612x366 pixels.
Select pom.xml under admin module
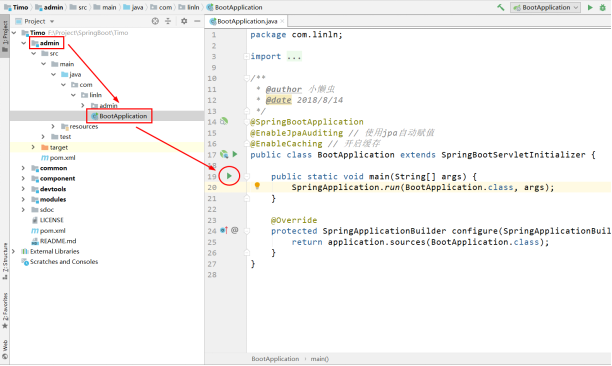click(x=58, y=158)
